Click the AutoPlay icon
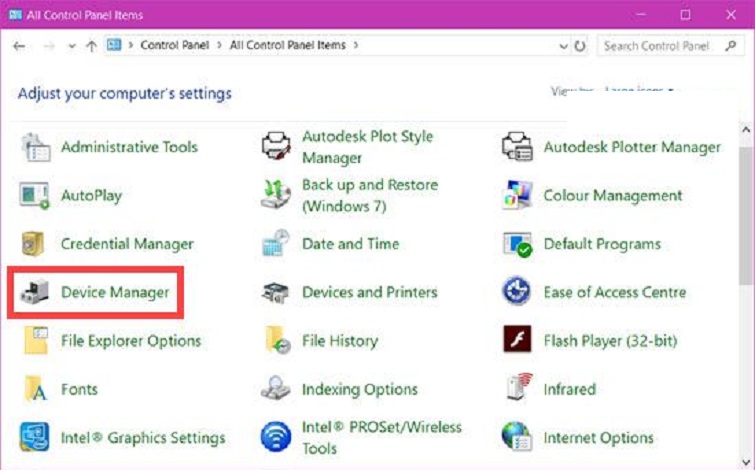The image size is (755, 470). click(35, 196)
